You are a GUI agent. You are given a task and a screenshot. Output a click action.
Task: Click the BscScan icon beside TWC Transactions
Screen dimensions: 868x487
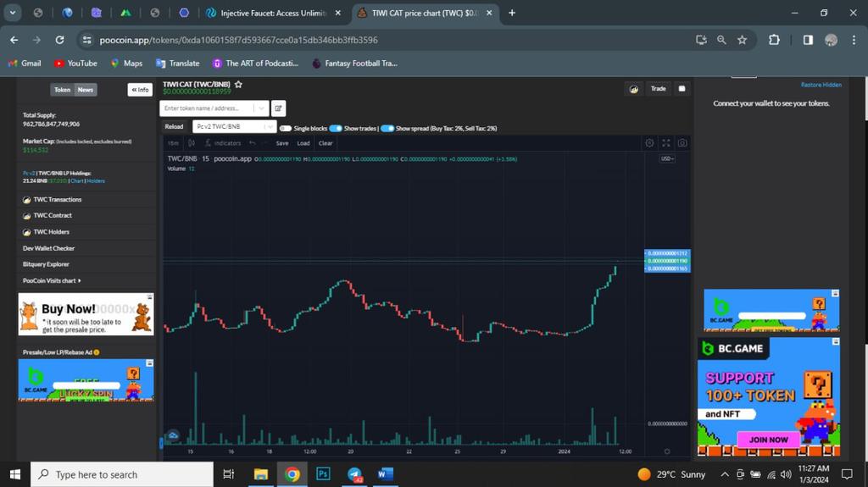click(x=26, y=200)
